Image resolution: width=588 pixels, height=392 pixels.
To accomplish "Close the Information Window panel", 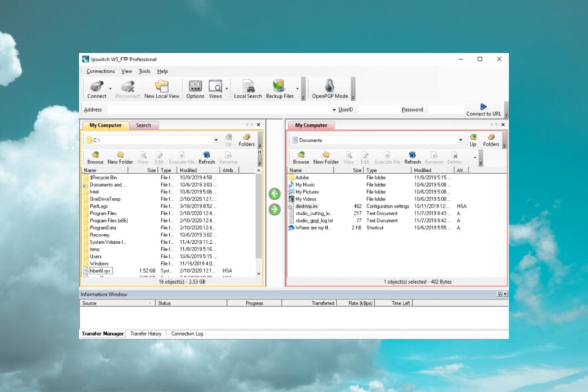I will [x=505, y=294].
